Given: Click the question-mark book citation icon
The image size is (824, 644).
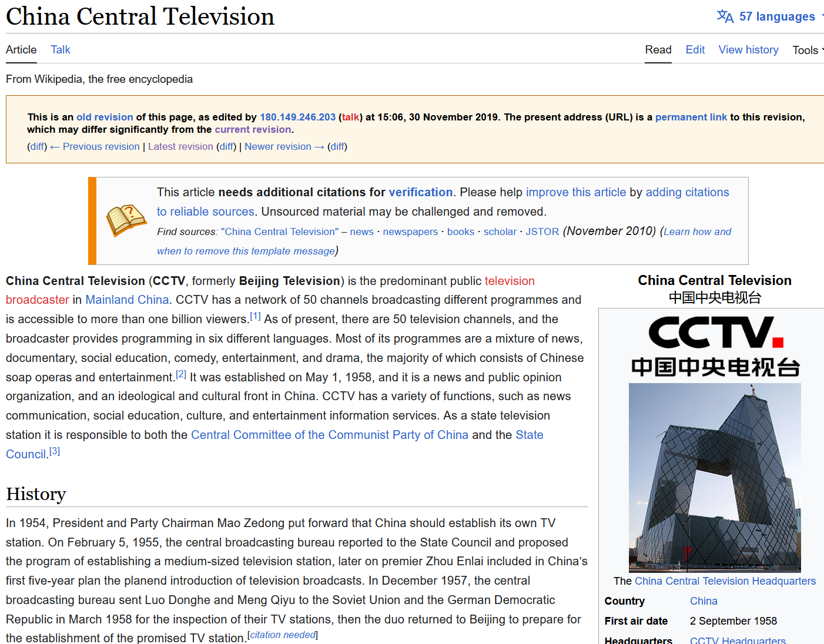Looking at the screenshot, I should 126,220.
